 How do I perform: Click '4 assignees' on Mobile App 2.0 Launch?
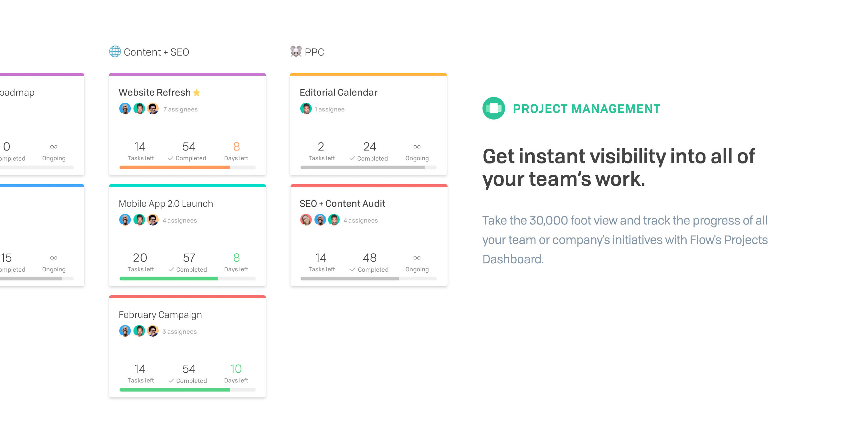click(x=180, y=220)
